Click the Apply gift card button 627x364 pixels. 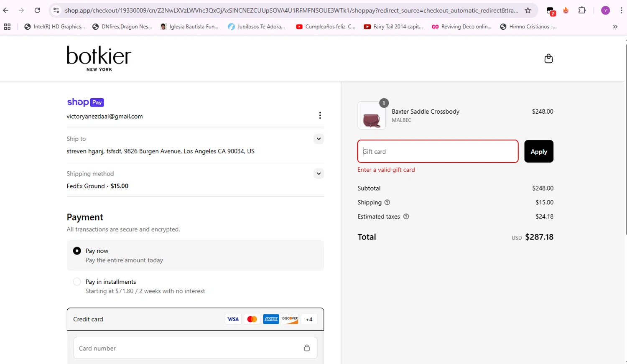click(x=539, y=151)
